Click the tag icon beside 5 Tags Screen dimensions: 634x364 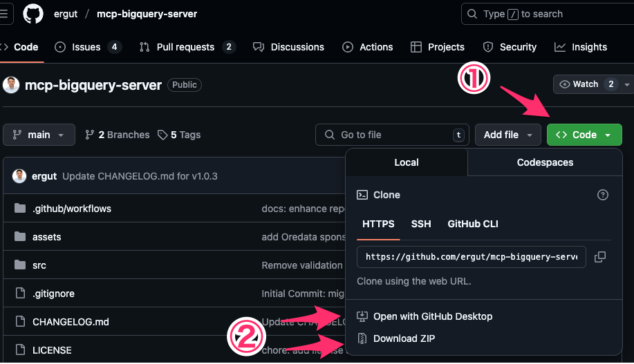[x=162, y=135]
